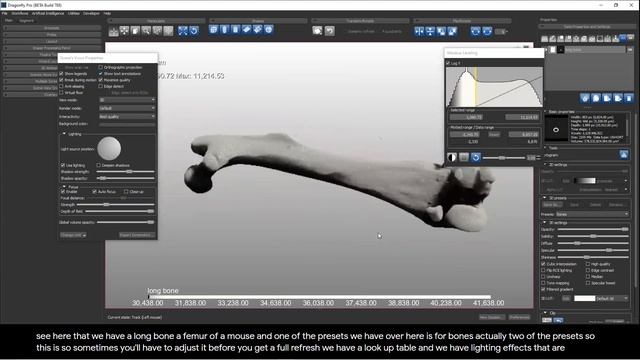Flip the view vertically
The height and width of the screenshot is (360, 640).
tap(430, 31)
